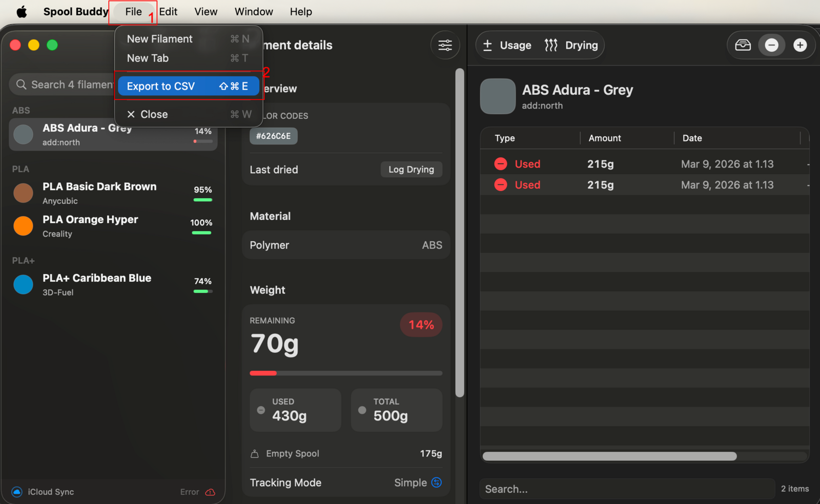Viewport: 820px width, 504px height.
Task: Choose New Filament from File menu
Action: [188, 39]
